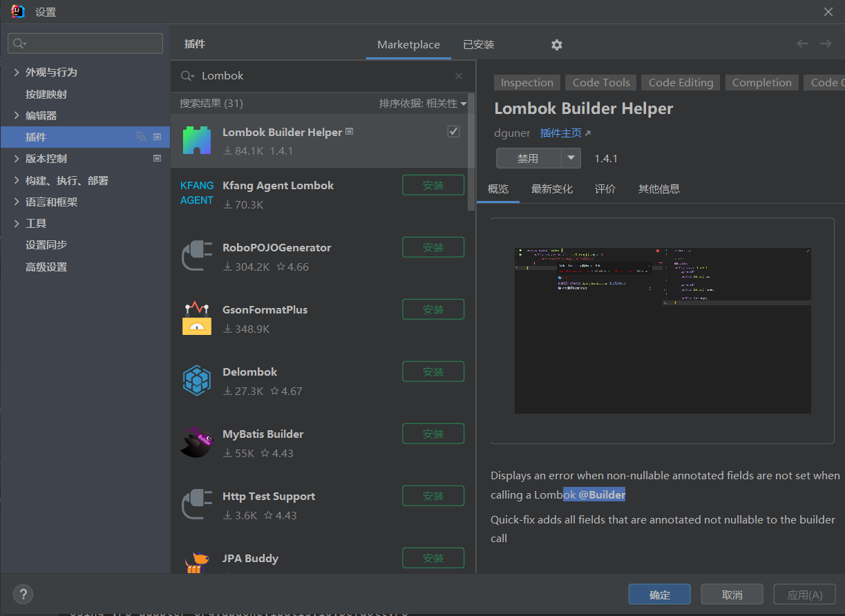Expand the 编辑器 settings node
This screenshot has height=616, width=845.
17,115
